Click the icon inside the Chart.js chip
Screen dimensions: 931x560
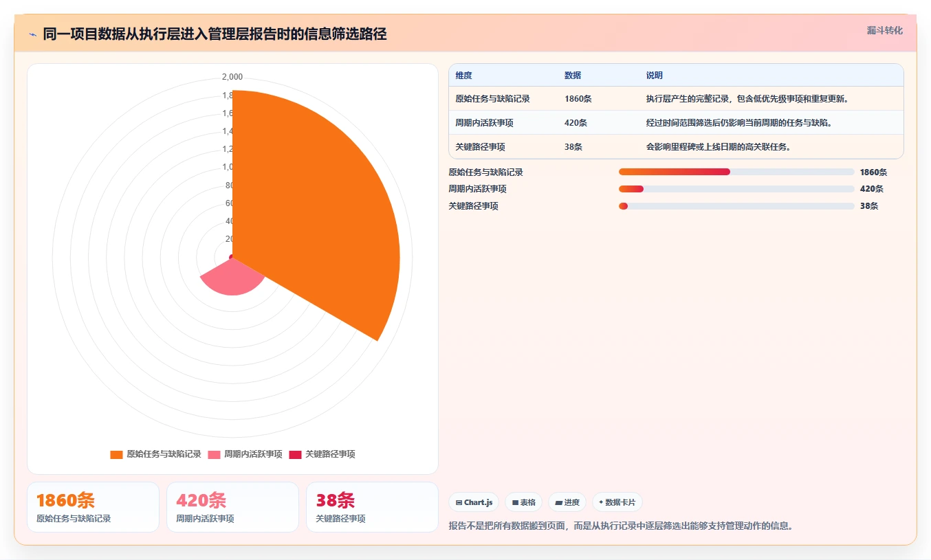coord(459,503)
